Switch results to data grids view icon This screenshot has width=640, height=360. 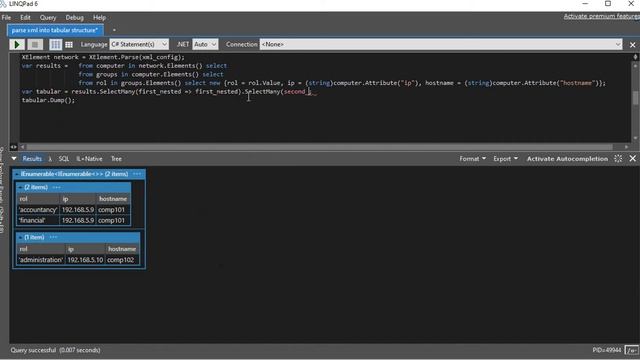pos(69,44)
